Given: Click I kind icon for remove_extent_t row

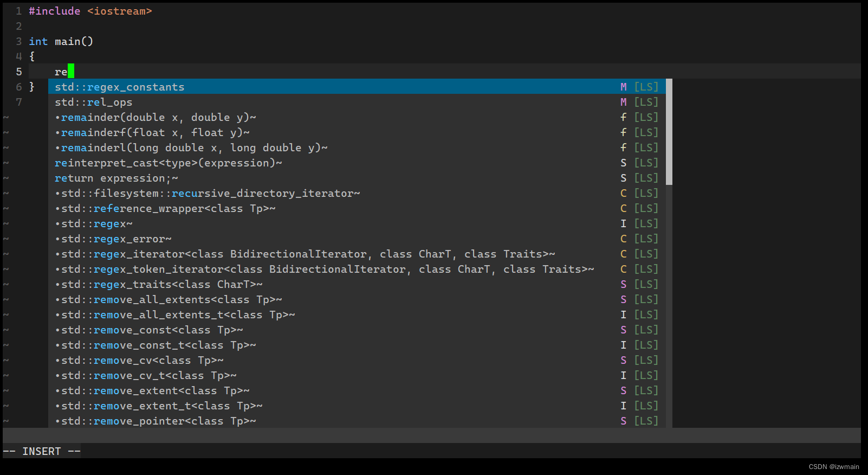Looking at the screenshot, I should tap(624, 406).
